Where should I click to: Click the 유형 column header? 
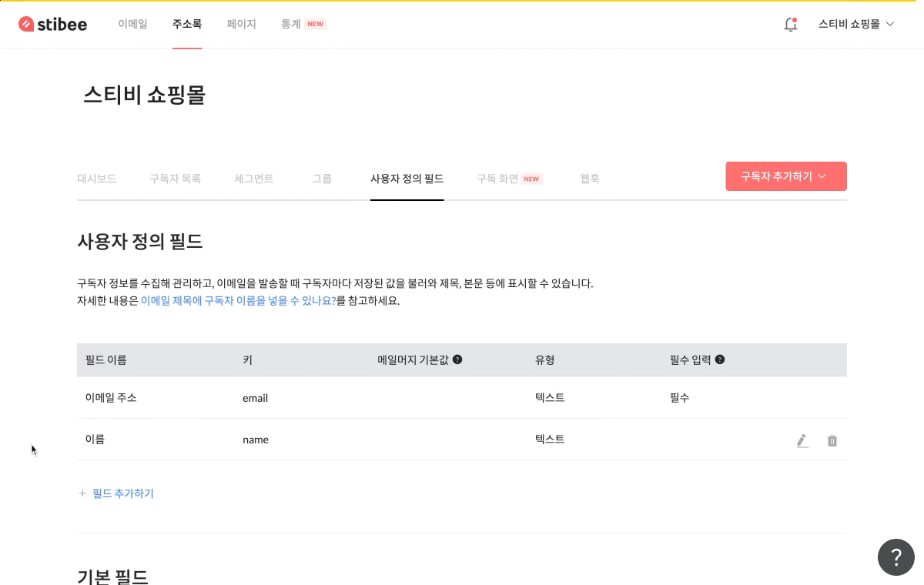(x=545, y=359)
